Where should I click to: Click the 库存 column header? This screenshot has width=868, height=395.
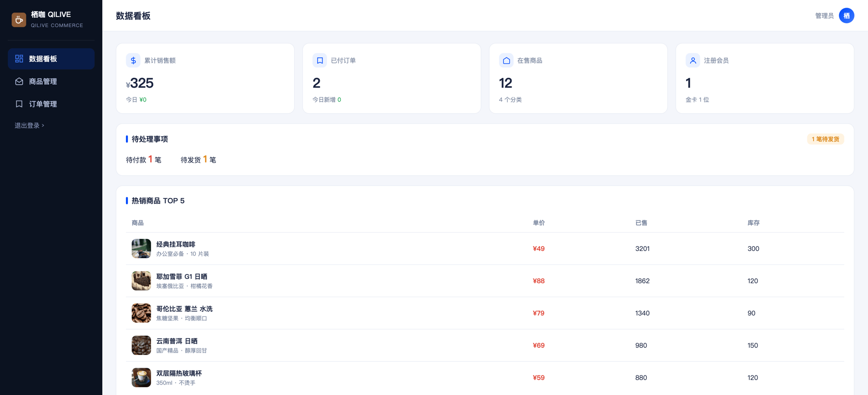[x=753, y=223]
